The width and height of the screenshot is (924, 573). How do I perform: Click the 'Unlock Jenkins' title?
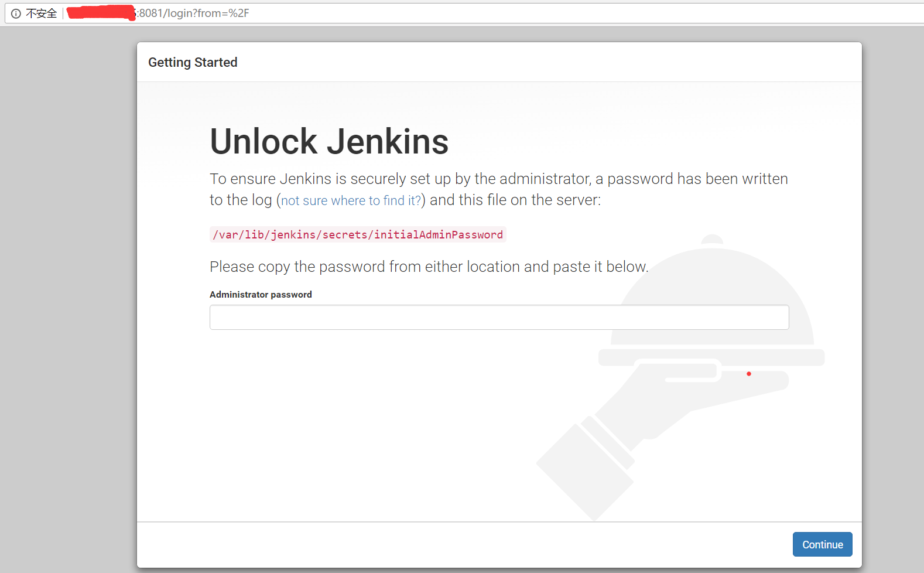point(328,141)
